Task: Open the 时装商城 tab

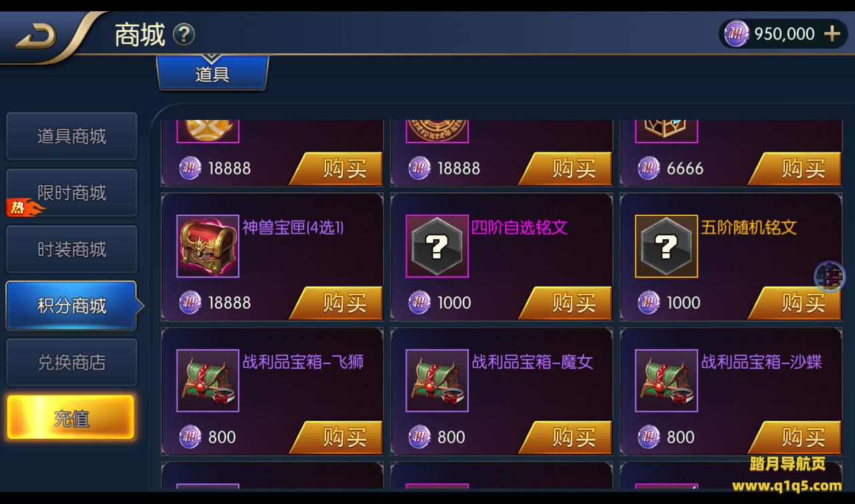Action: (71, 250)
